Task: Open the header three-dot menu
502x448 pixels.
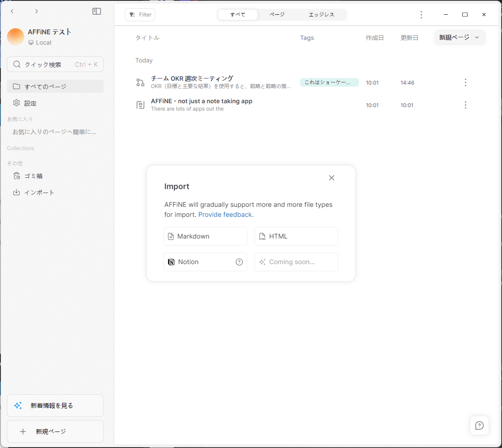Action: tap(421, 15)
